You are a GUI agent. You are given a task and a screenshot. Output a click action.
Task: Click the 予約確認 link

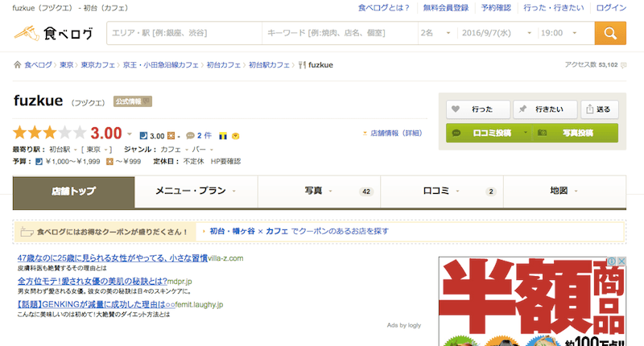pyautogui.click(x=496, y=8)
